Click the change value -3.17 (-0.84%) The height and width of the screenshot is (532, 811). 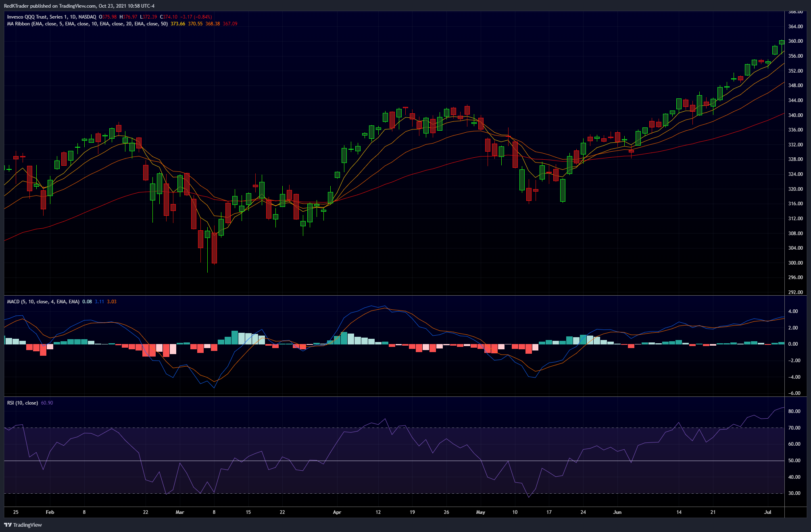point(196,17)
